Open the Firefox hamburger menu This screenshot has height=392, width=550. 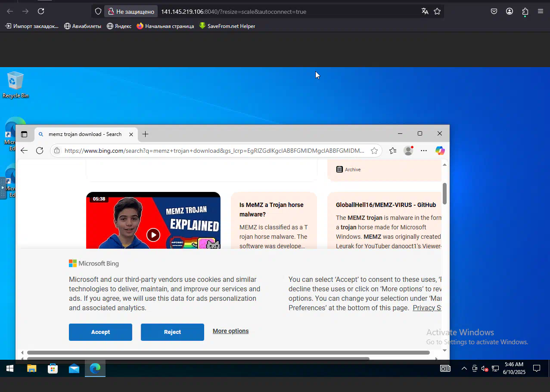541,12
